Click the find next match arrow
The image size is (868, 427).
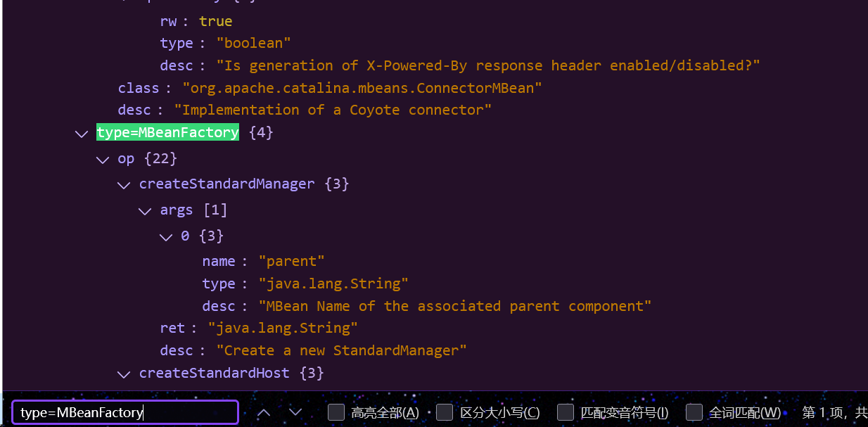coord(295,412)
